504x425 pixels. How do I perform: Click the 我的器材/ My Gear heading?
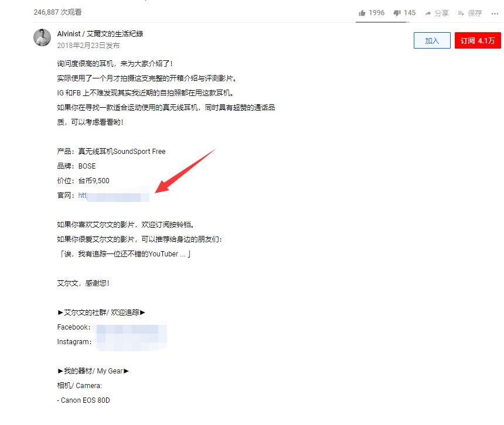(93, 371)
